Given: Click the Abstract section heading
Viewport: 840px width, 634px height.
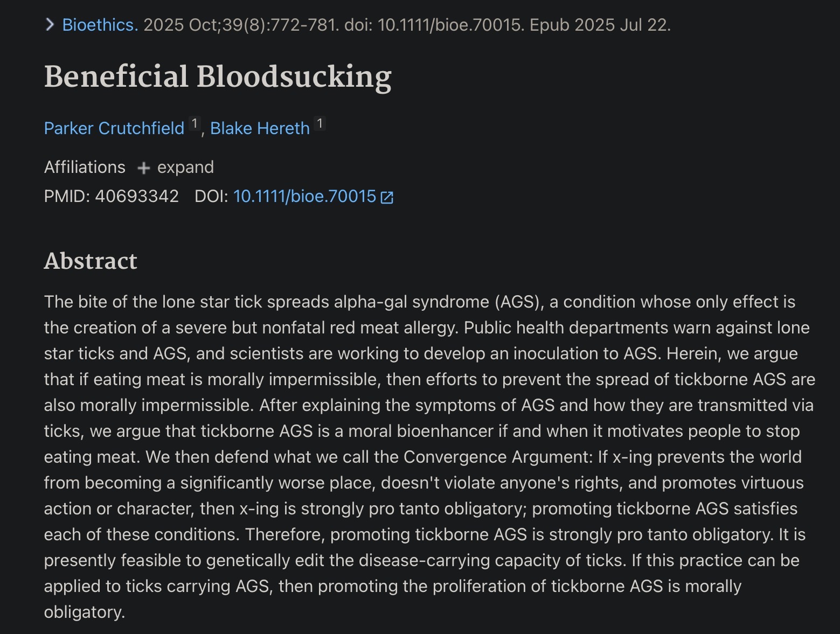Looking at the screenshot, I should tap(91, 261).
